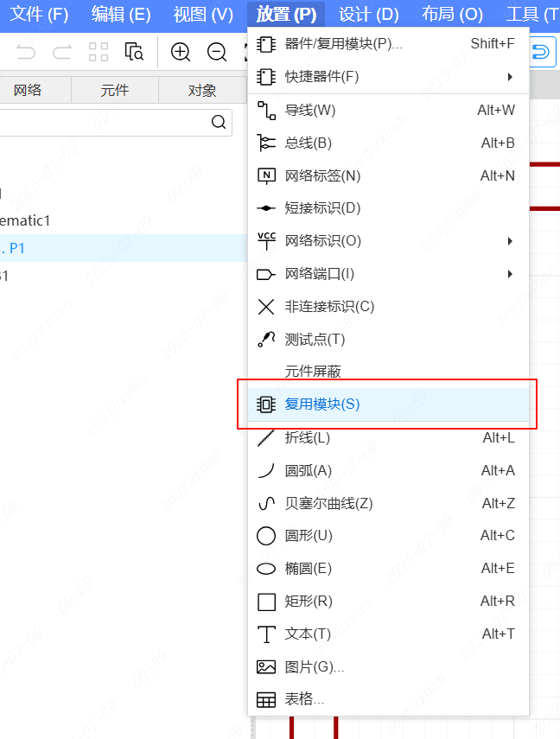Select the P1 page in the tree
Image resolution: width=560 pixels, height=739 pixels.
click(17, 248)
